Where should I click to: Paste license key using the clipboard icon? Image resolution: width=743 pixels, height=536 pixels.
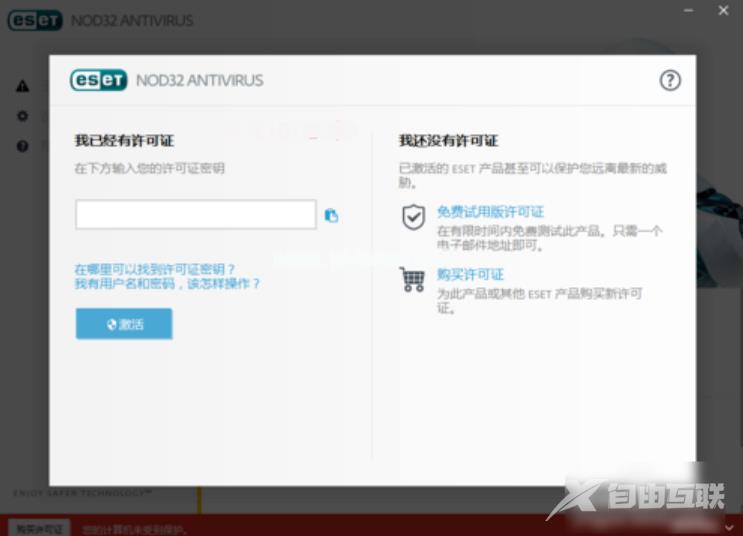[x=331, y=216]
